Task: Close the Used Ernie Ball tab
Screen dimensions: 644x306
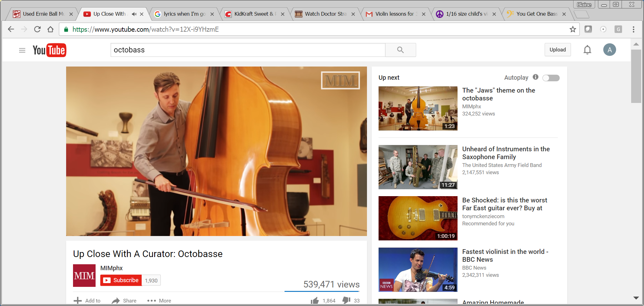Action: (71, 14)
